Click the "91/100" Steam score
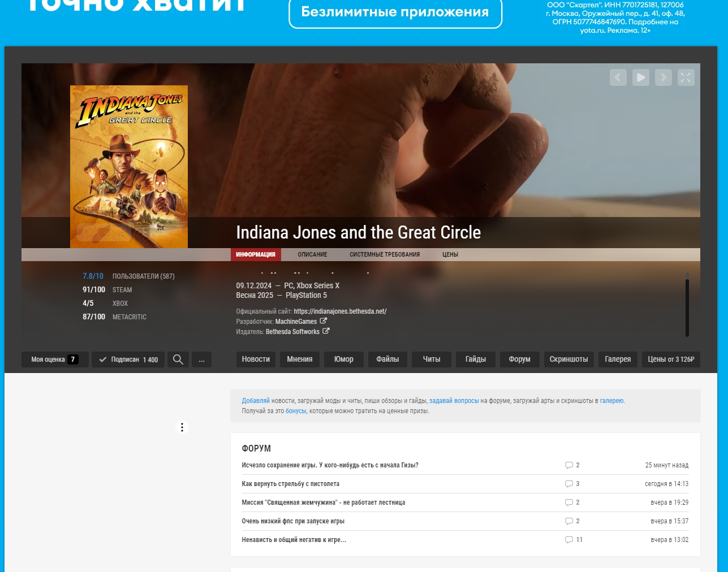Viewport: 728px width, 572px height. 94,290
